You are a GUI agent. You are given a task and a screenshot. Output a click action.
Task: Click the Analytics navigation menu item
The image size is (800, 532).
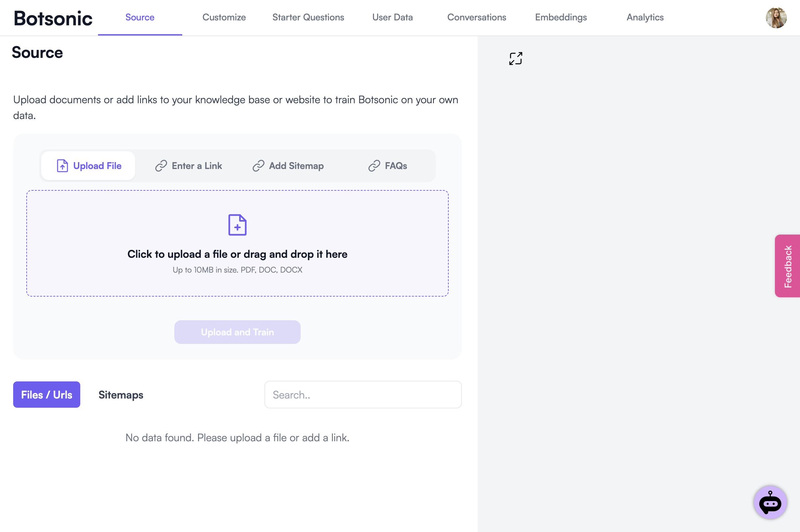[645, 17]
